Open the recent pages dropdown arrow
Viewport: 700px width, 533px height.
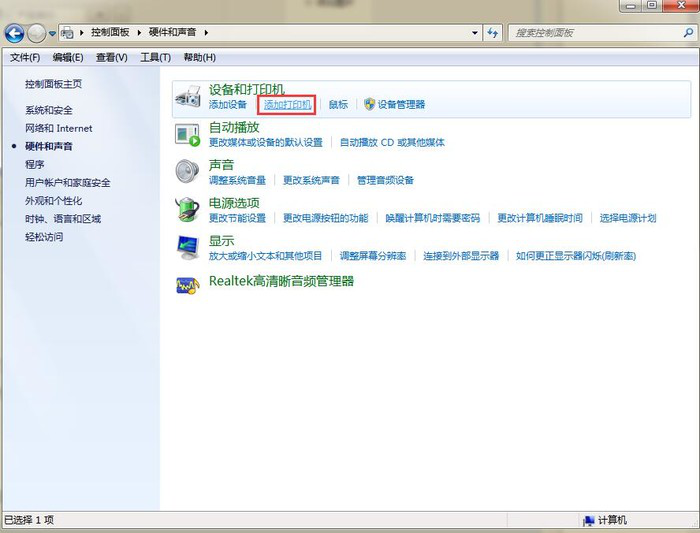click(53, 34)
